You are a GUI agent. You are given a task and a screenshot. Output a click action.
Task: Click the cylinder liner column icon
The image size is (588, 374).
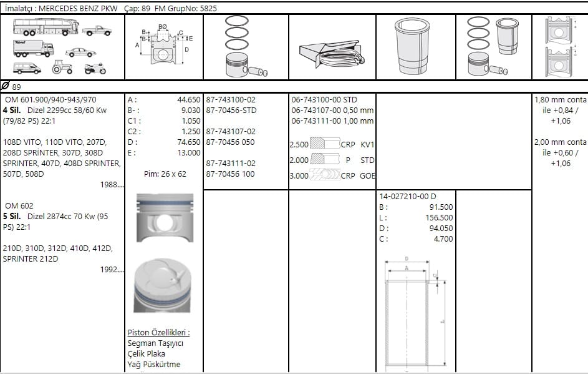pyautogui.click(x=412, y=46)
